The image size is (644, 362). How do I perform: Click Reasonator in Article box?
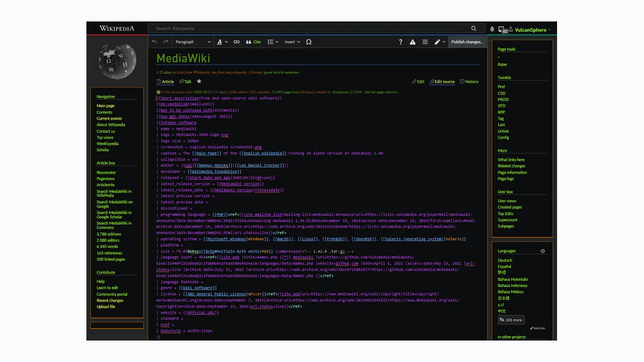pyautogui.click(x=106, y=172)
